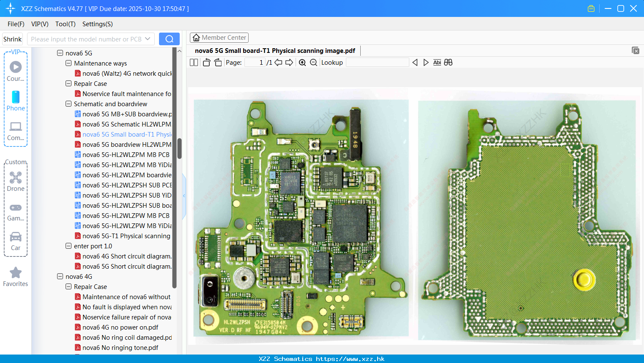Go to previous page arrow
The image size is (644, 363).
pos(278,62)
